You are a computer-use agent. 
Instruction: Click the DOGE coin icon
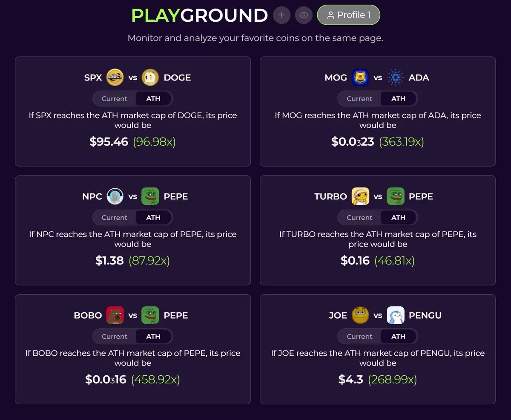pyautogui.click(x=150, y=78)
